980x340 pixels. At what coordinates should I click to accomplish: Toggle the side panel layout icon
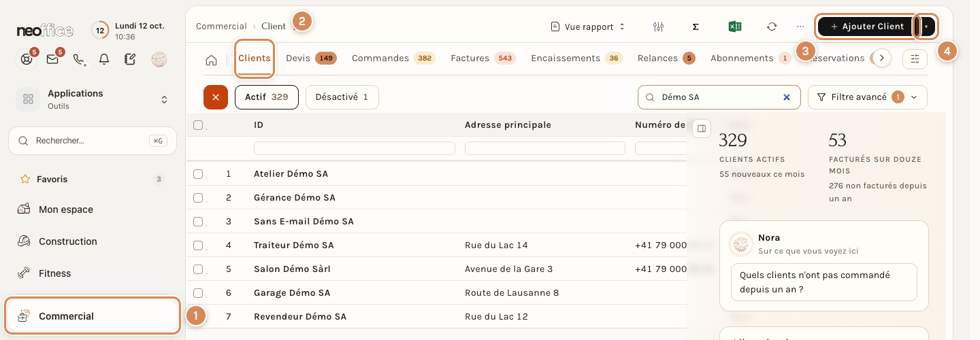pyautogui.click(x=702, y=128)
